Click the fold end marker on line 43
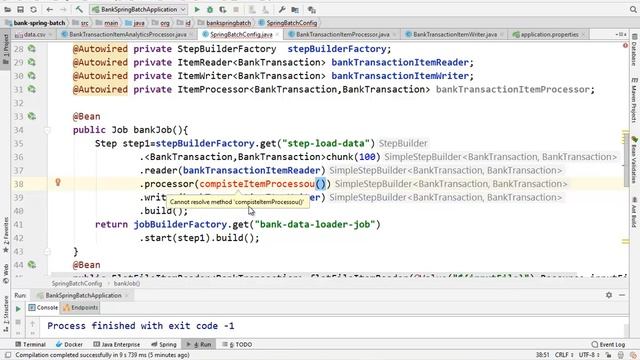640x360 pixels. 47,251
